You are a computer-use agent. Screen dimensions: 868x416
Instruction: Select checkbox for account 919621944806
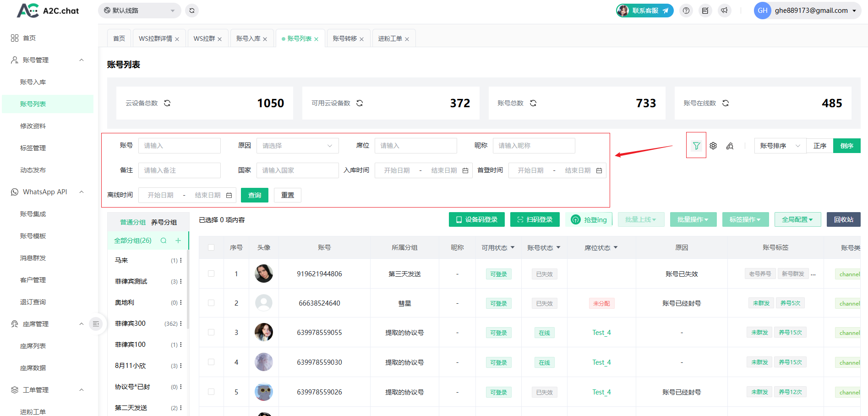coord(211,274)
